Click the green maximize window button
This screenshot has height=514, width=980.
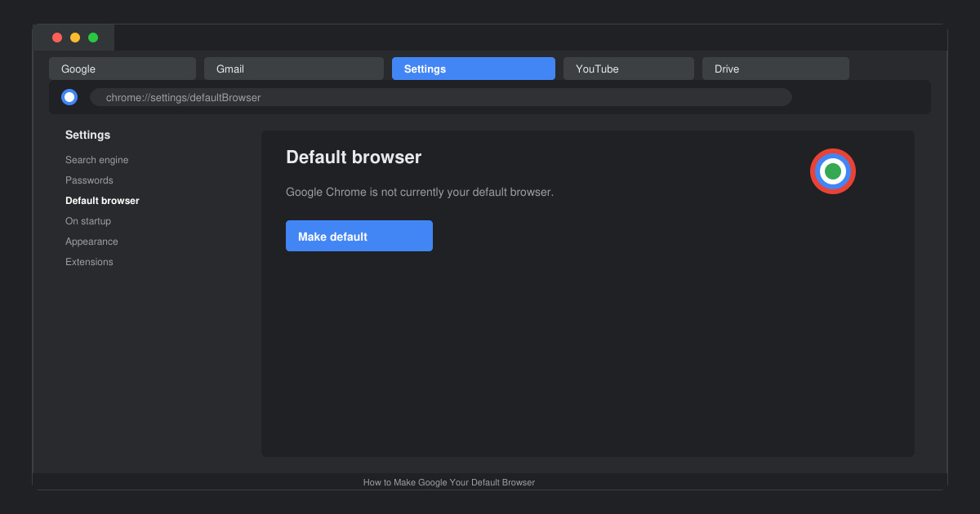coord(93,38)
